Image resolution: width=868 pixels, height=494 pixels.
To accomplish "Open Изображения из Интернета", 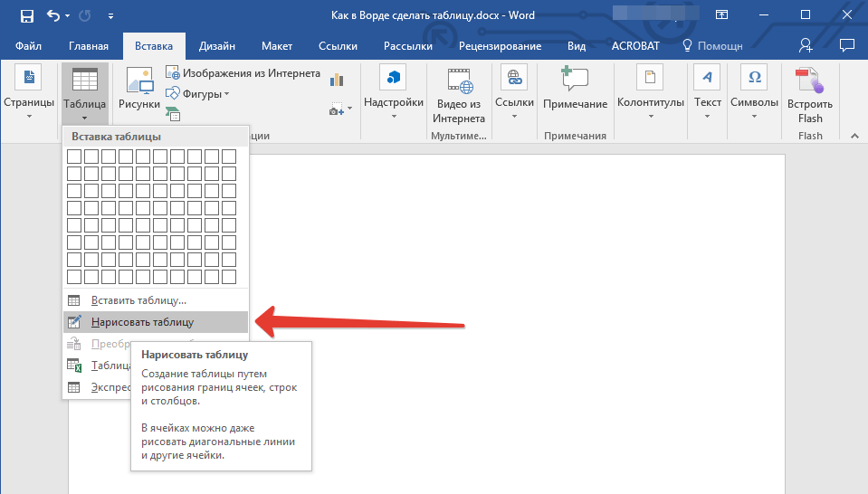I will (x=243, y=73).
